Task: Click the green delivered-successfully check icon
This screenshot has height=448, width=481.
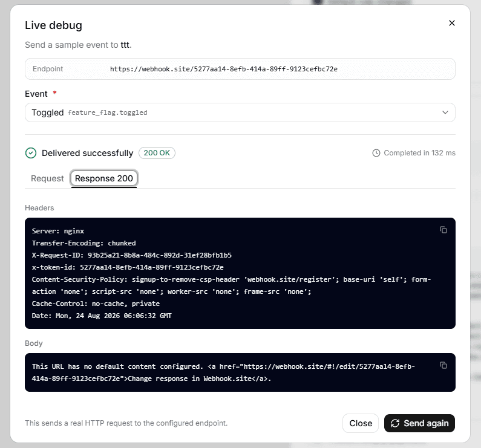Action: pos(31,153)
